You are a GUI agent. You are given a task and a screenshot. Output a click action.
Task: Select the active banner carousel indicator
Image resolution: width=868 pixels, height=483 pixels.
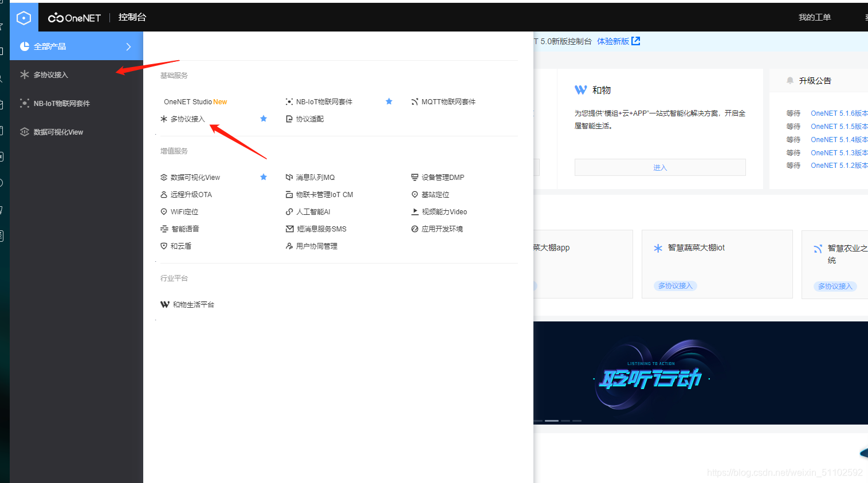552,421
